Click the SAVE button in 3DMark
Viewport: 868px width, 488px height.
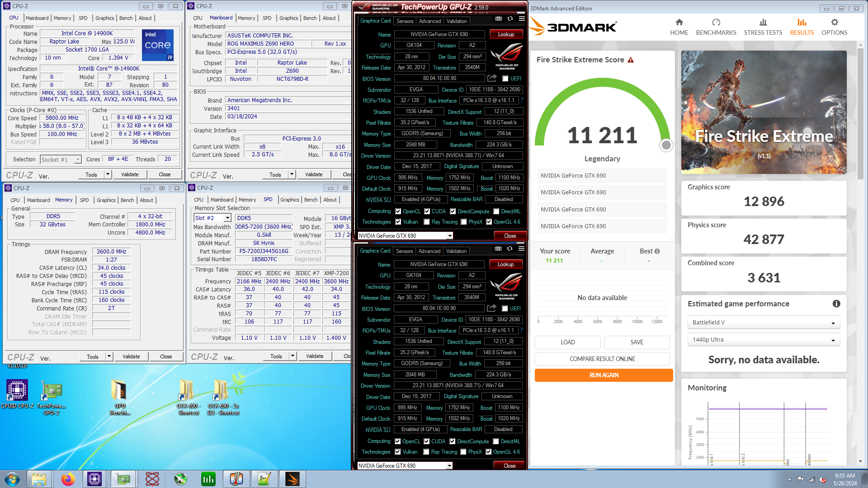tap(637, 342)
